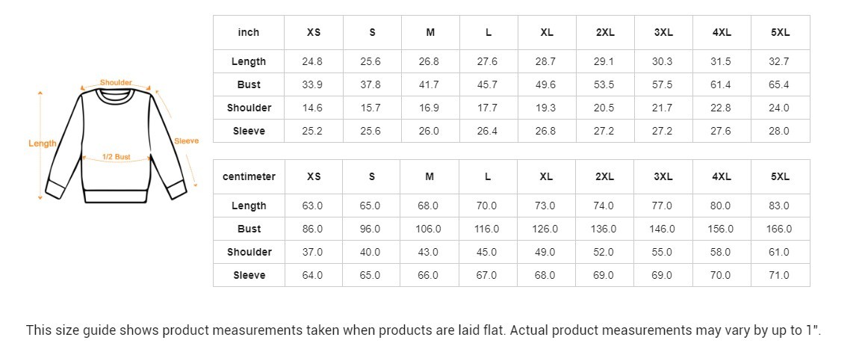Screen dimensions: 868x355
Task: Click the 63.0 length value for XS
Action: (x=312, y=206)
